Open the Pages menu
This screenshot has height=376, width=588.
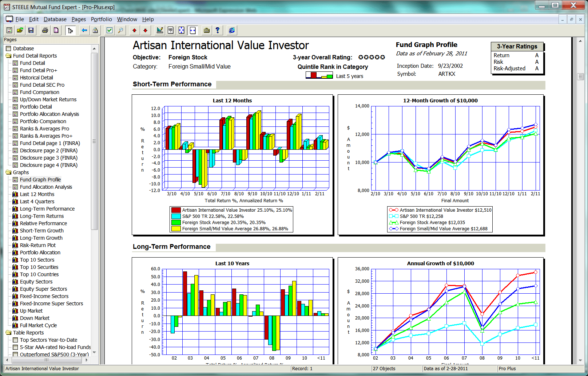(79, 19)
